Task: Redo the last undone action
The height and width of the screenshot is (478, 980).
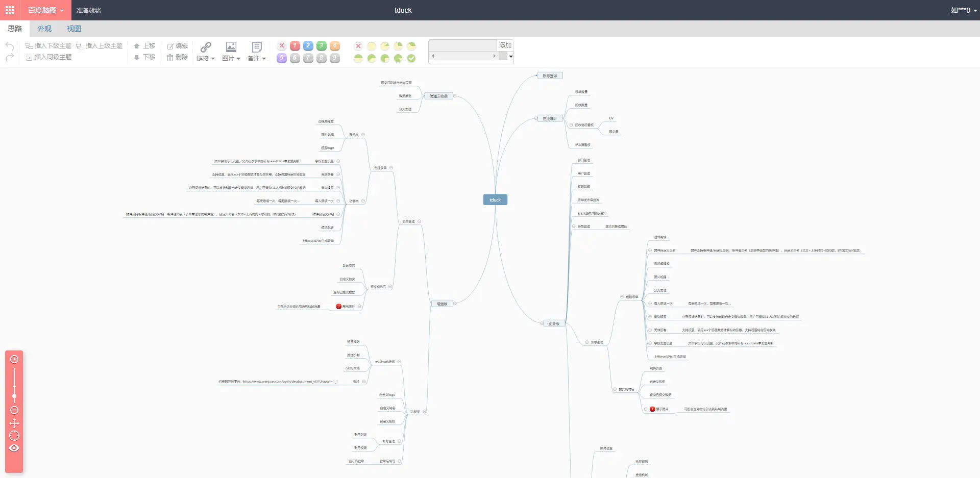Action: click(x=10, y=58)
